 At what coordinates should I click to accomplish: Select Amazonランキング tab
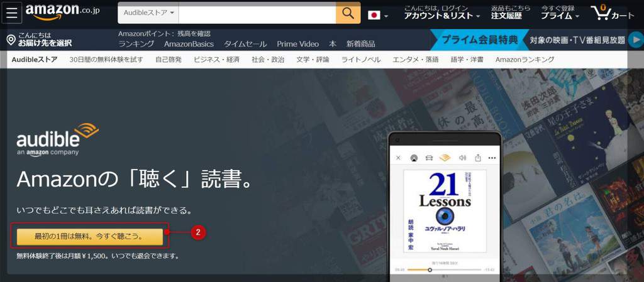(525, 60)
